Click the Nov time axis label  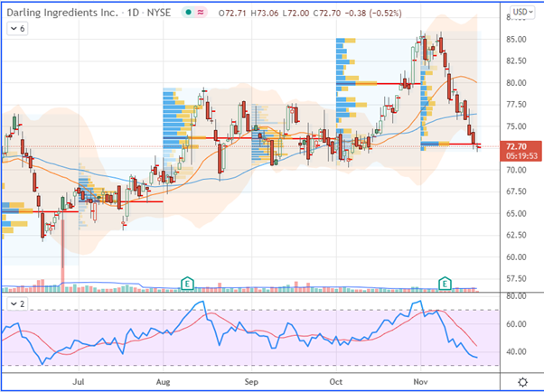click(x=420, y=382)
